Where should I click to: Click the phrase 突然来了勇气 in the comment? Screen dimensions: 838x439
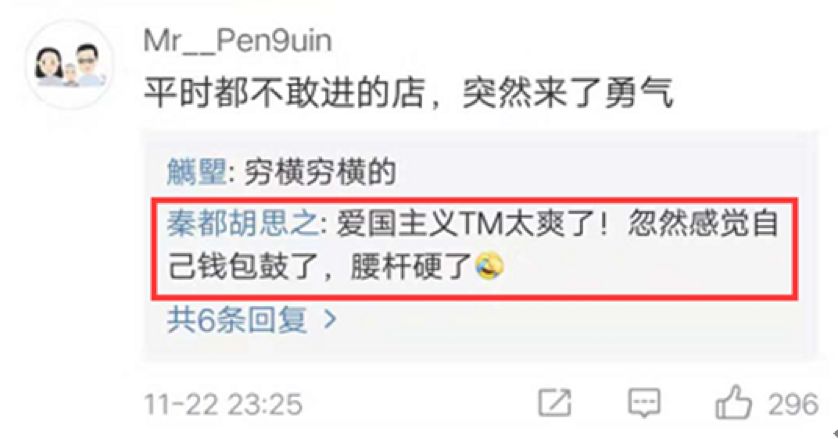(x=567, y=93)
